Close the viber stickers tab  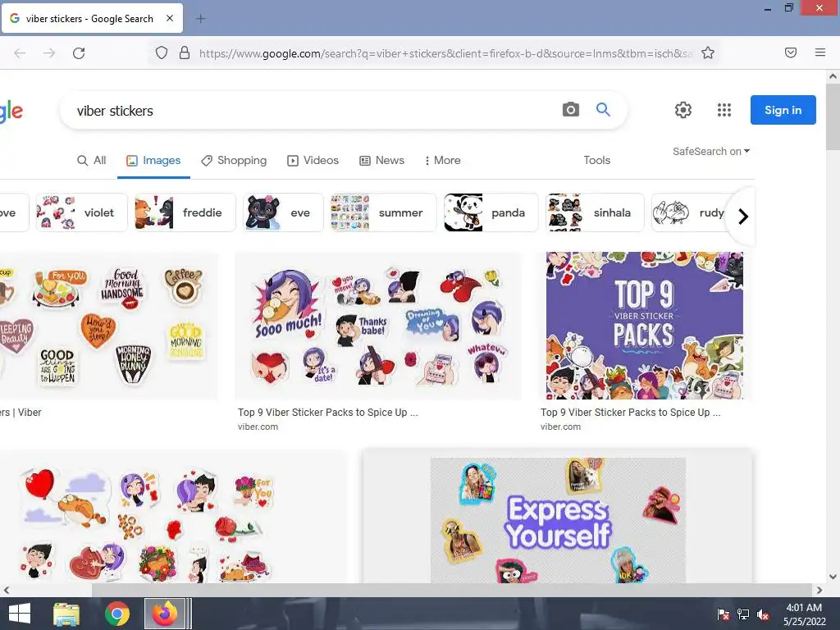(x=169, y=18)
